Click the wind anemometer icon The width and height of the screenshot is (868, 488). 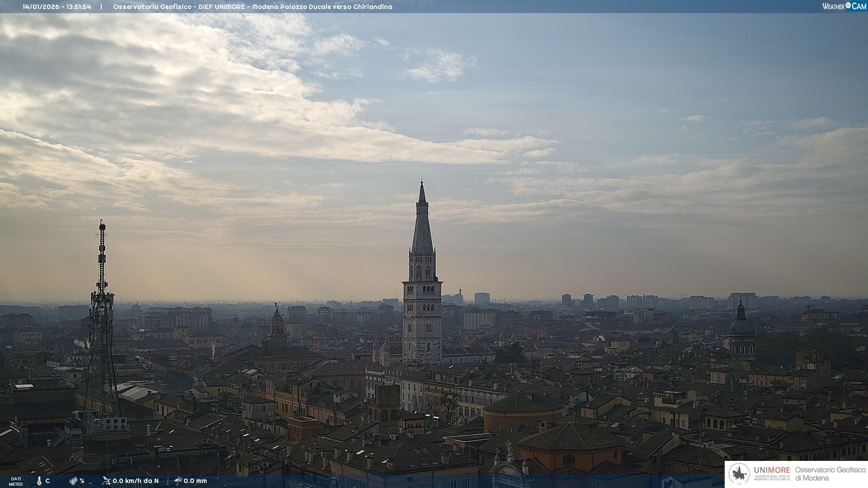click(x=106, y=481)
